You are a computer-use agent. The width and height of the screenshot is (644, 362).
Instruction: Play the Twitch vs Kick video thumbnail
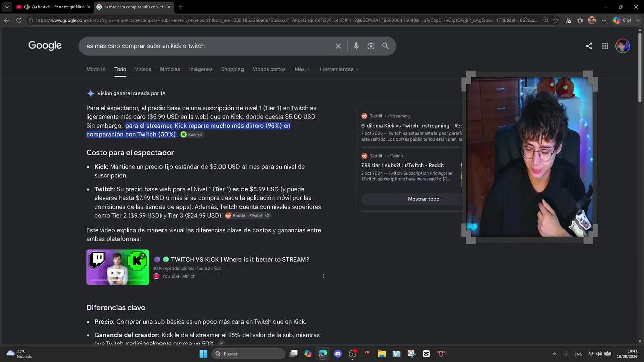point(118,267)
